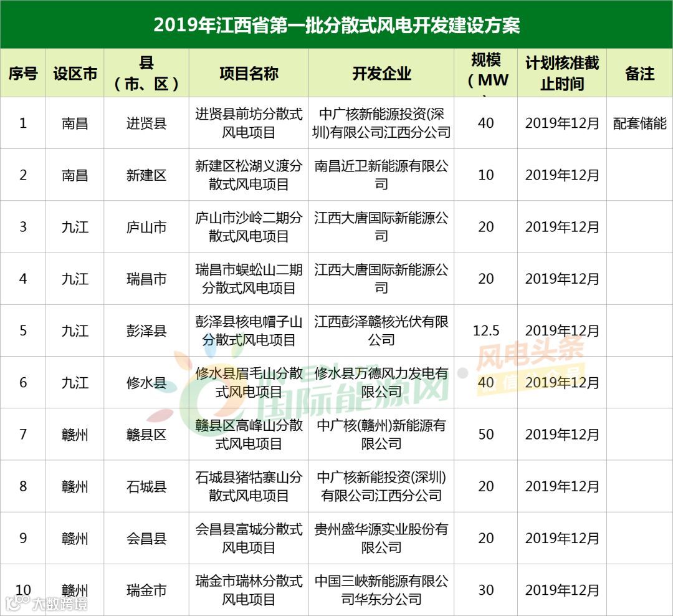Select the cell 赣县区高峰山分散式风电项目
The height and width of the screenshot is (616, 673).
pyautogui.click(x=249, y=435)
